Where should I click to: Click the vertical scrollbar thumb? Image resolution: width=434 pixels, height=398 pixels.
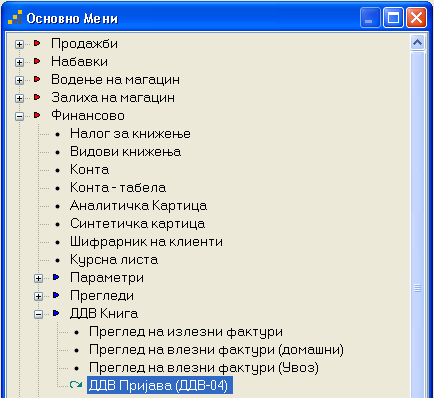pos(417,225)
